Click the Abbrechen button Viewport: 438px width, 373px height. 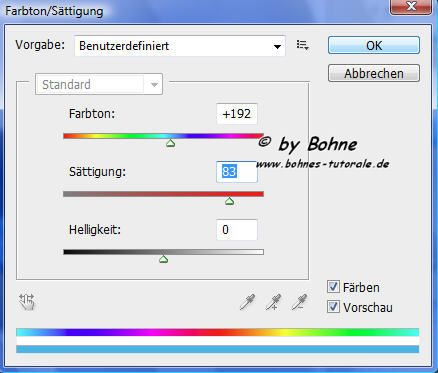tap(374, 73)
